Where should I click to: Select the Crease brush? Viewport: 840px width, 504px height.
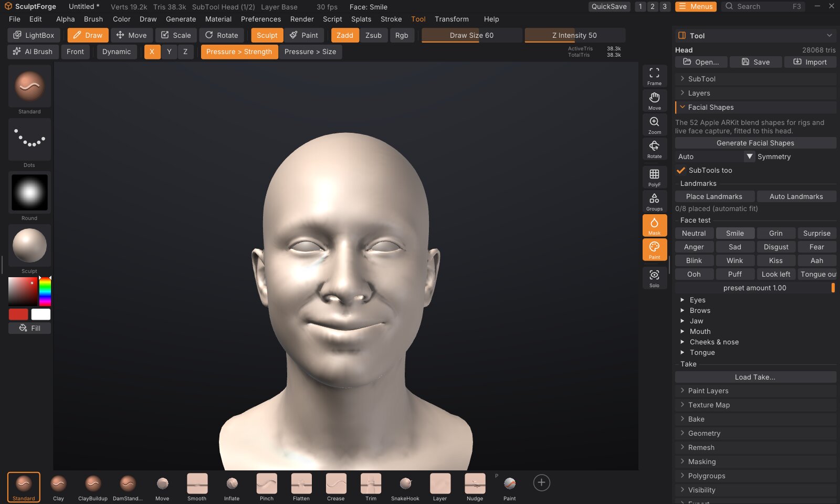click(336, 487)
